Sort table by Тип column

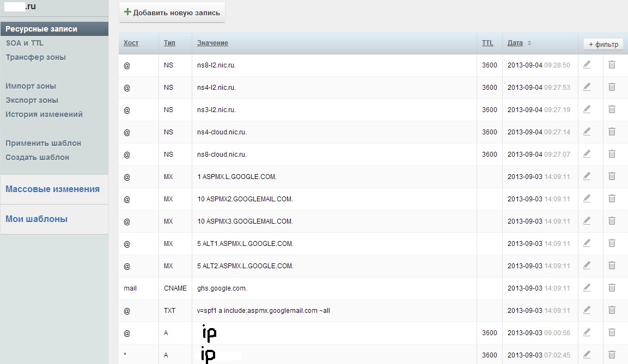coord(169,43)
